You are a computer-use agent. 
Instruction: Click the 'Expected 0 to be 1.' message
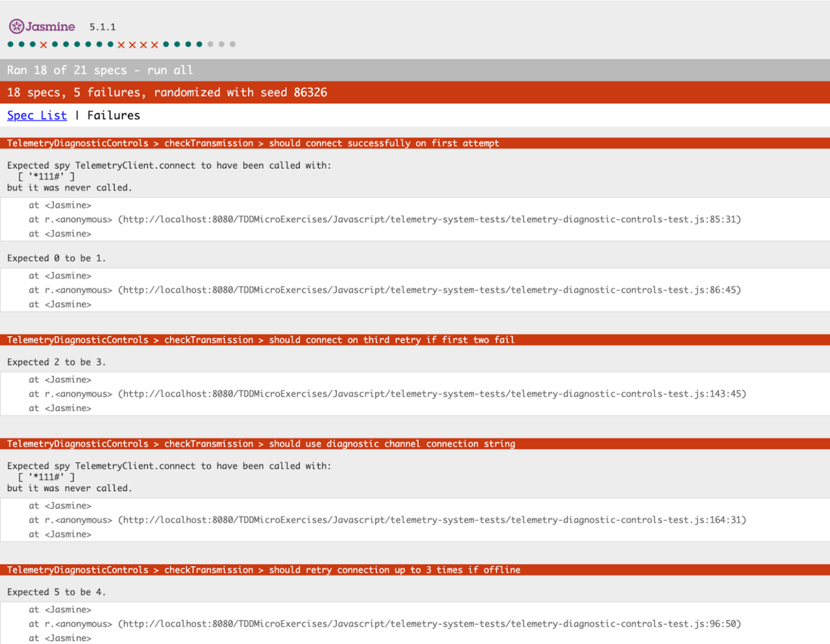click(56, 258)
